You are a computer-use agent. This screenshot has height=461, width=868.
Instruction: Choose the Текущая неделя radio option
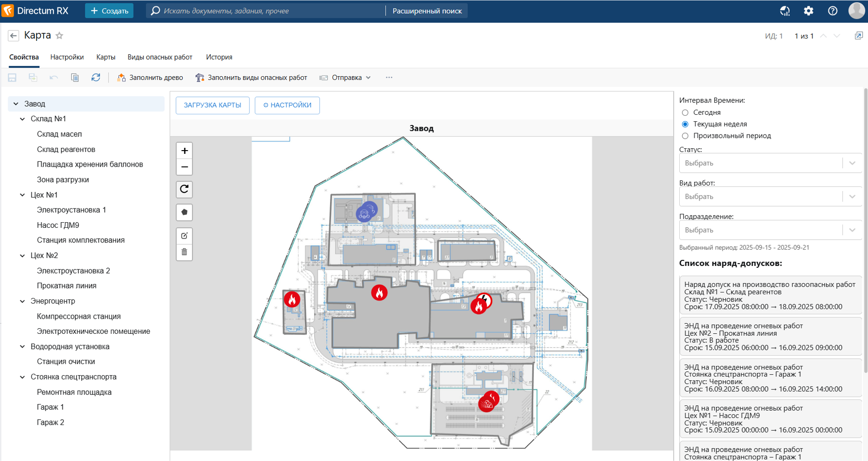(x=685, y=124)
